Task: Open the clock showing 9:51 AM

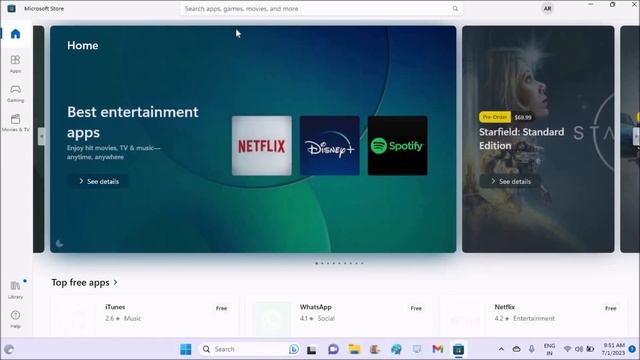Action: [613, 349]
